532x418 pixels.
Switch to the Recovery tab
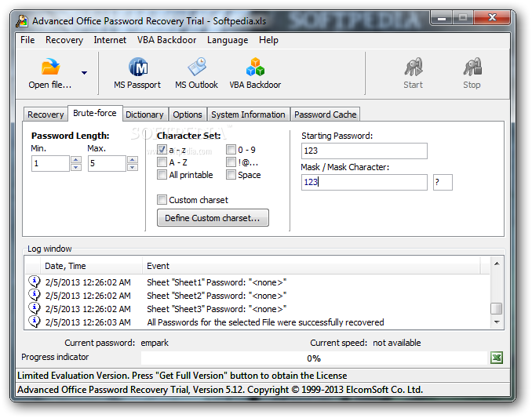coord(46,114)
